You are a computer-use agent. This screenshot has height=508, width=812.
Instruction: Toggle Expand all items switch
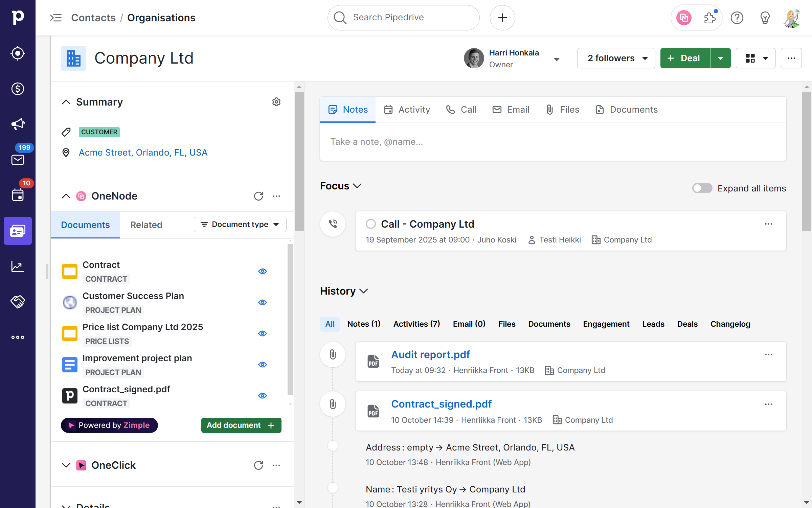coord(702,188)
